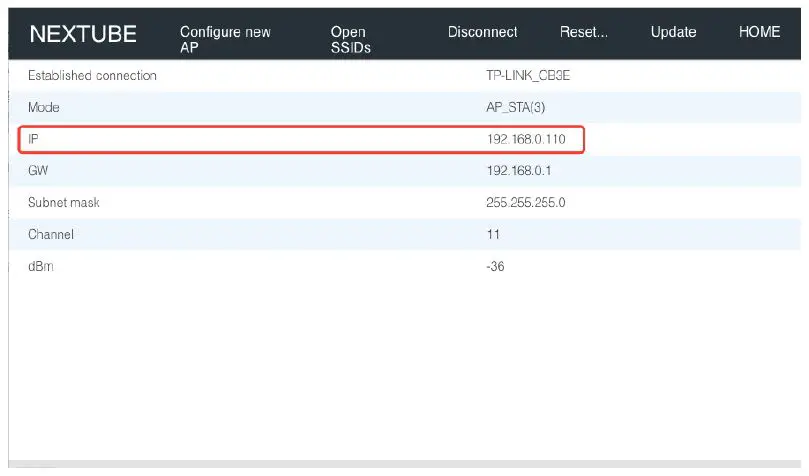
Task: Click the highlighted IP address 192.168.0.110
Action: click(526, 139)
